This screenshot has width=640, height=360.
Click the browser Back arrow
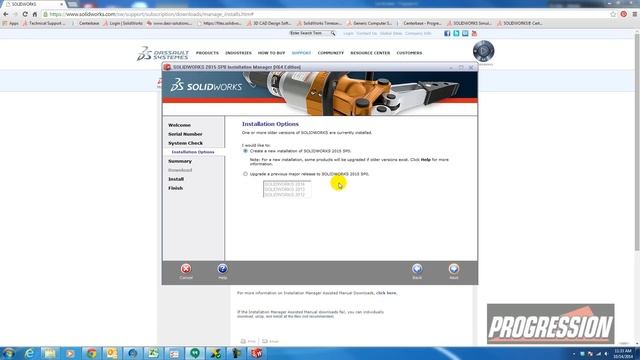tap(6, 14)
